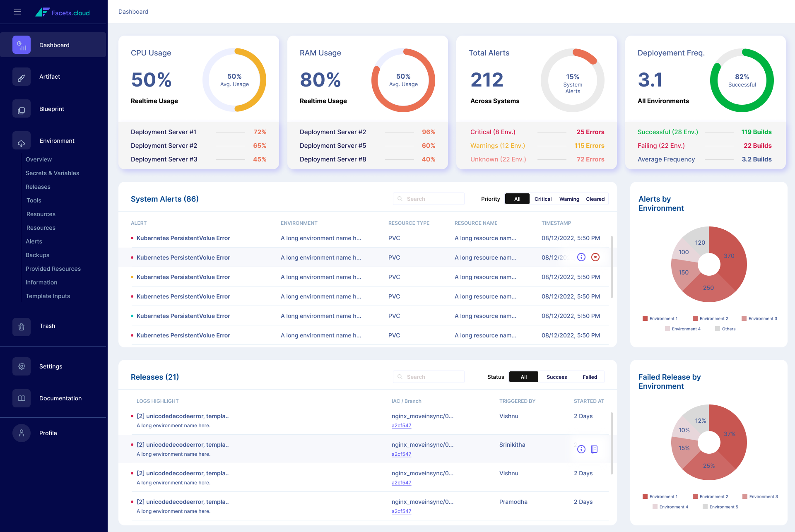
Task: Click the Blueprint copy icon
Action: (x=22, y=109)
